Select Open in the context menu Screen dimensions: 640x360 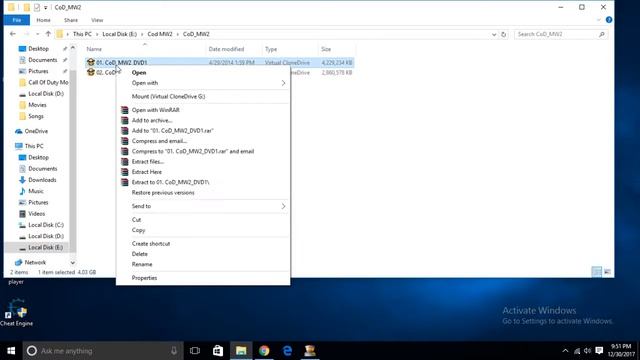tap(139, 72)
